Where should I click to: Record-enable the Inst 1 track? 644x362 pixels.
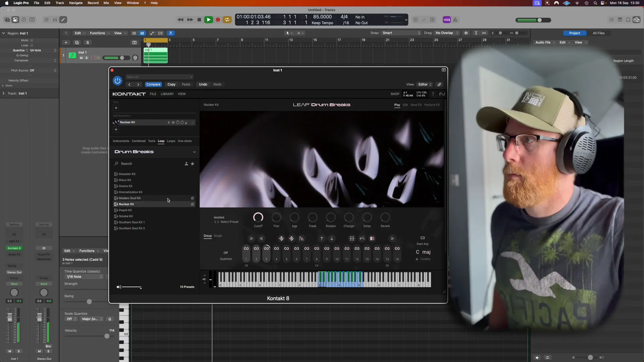pos(93,58)
